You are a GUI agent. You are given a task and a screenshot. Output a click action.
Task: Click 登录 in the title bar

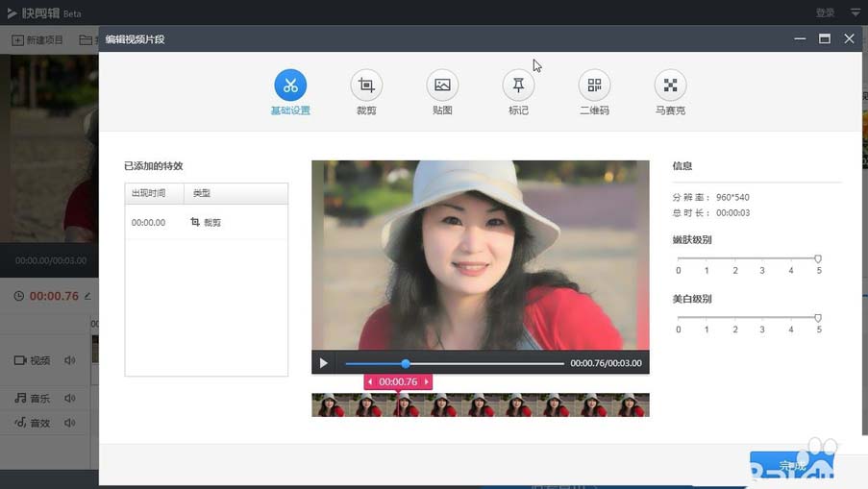825,12
